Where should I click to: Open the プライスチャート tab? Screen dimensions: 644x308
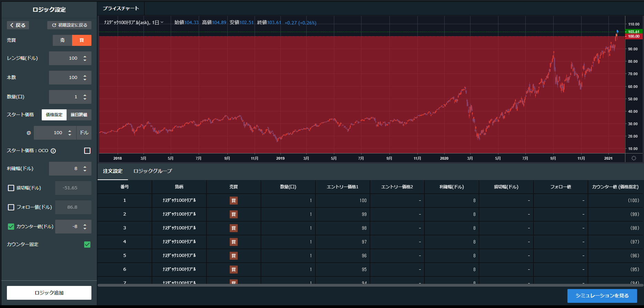click(121, 8)
